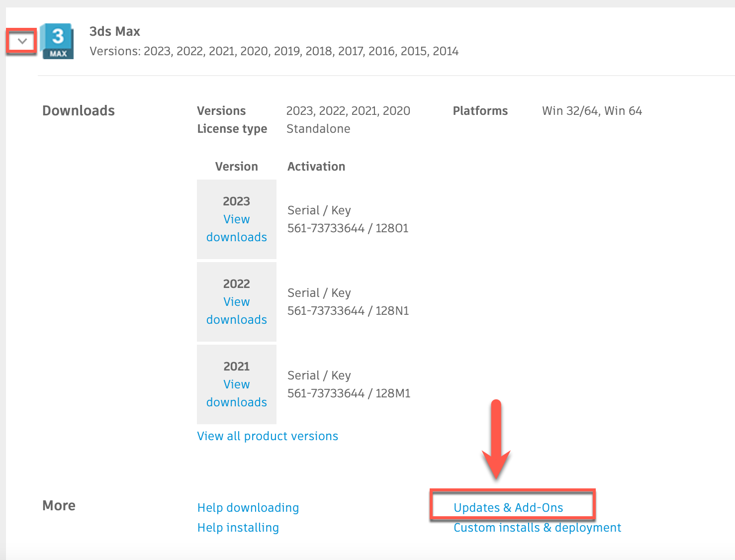The image size is (735, 560).
Task: Click the 2021 version number label
Action: coord(237,367)
